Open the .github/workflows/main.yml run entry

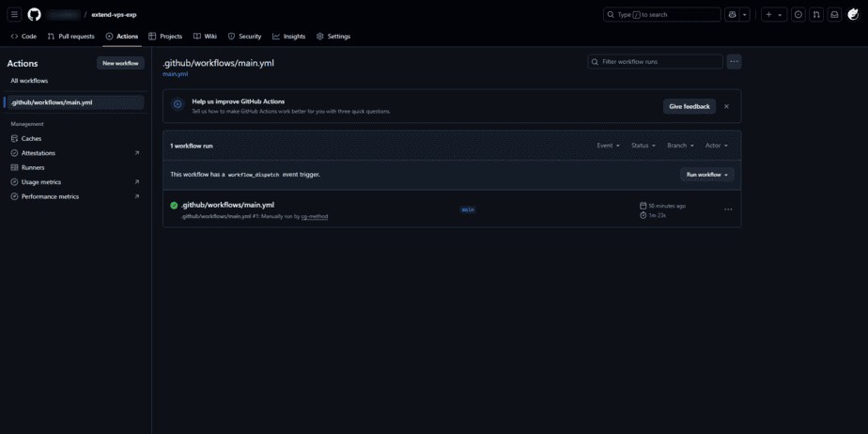(227, 205)
